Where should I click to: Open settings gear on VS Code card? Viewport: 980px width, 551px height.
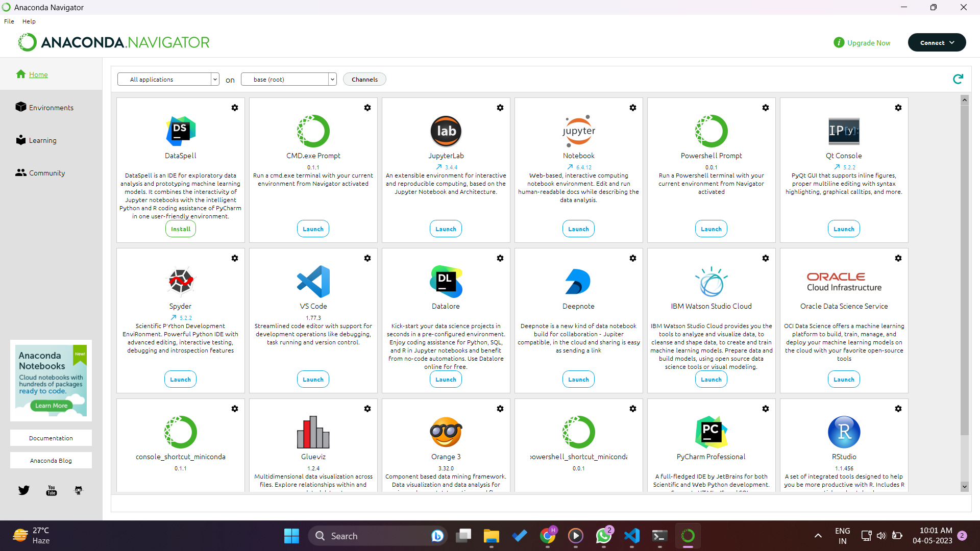[367, 258]
